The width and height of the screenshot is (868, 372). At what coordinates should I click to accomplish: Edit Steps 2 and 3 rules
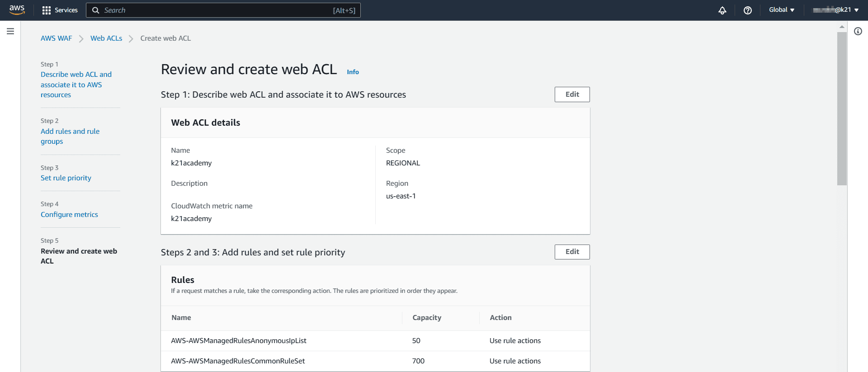pyautogui.click(x=572, y=252)
